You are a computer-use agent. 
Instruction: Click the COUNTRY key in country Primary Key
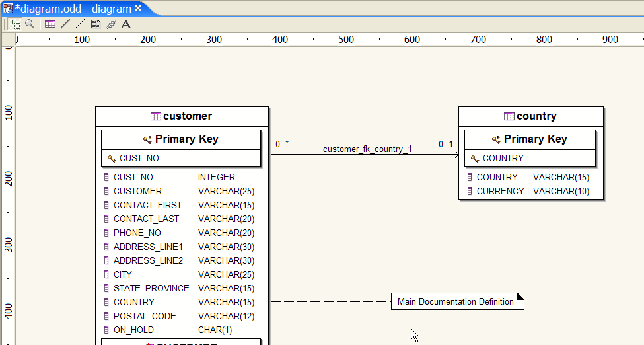click(503, 159)
